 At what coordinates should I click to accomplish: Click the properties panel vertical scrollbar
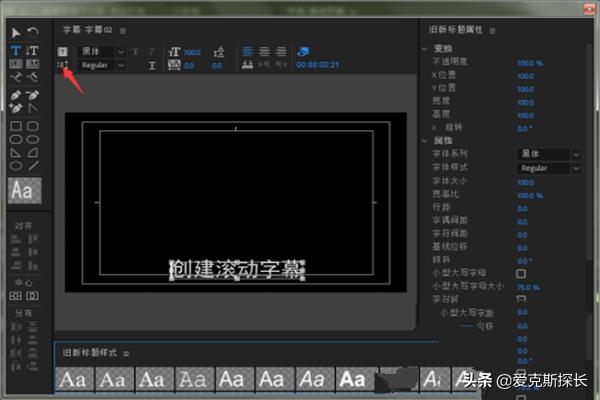(589, 153)
